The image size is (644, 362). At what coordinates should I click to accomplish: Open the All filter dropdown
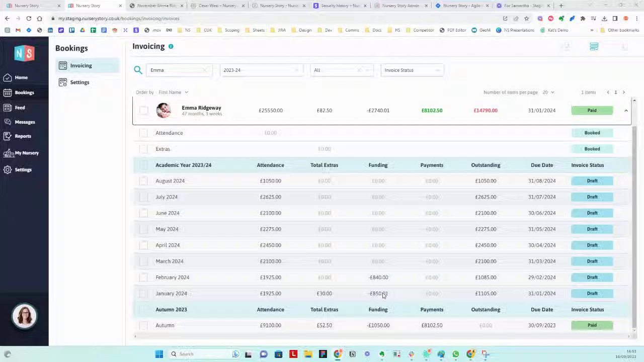point(342,70)
